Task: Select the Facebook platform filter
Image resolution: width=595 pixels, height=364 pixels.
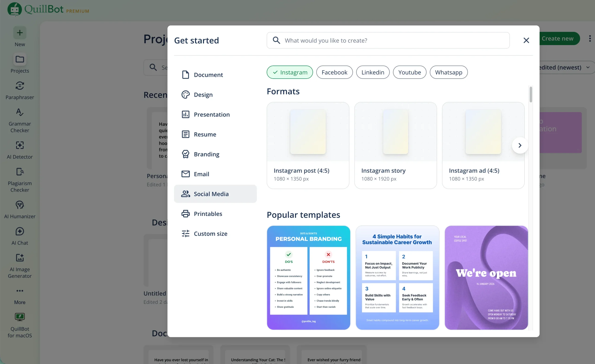Action: coord(334,72)
